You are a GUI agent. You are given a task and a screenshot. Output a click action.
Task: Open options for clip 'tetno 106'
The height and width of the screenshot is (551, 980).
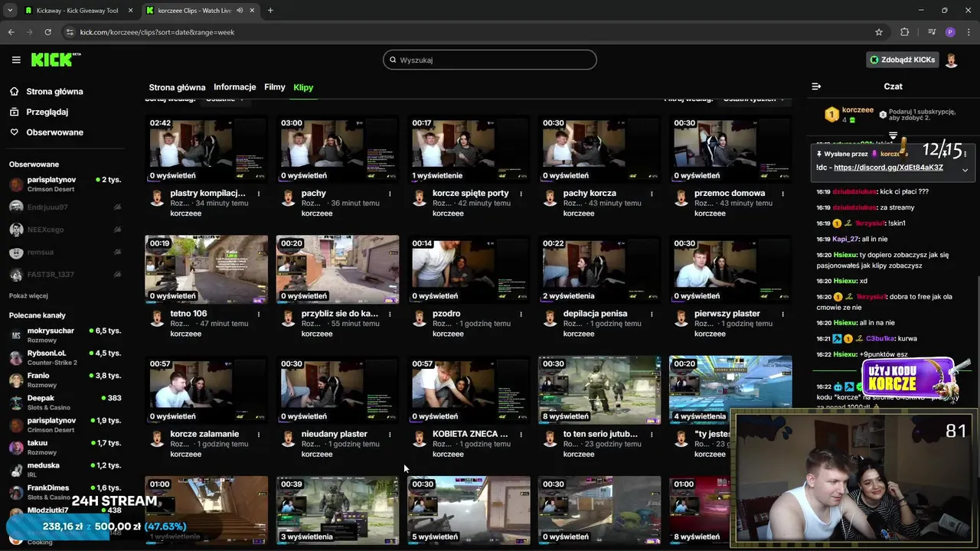[259, 314]
